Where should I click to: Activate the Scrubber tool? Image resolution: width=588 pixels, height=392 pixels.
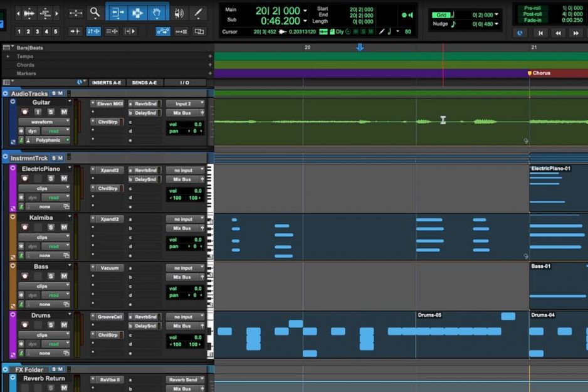click(x=178, y=12)
